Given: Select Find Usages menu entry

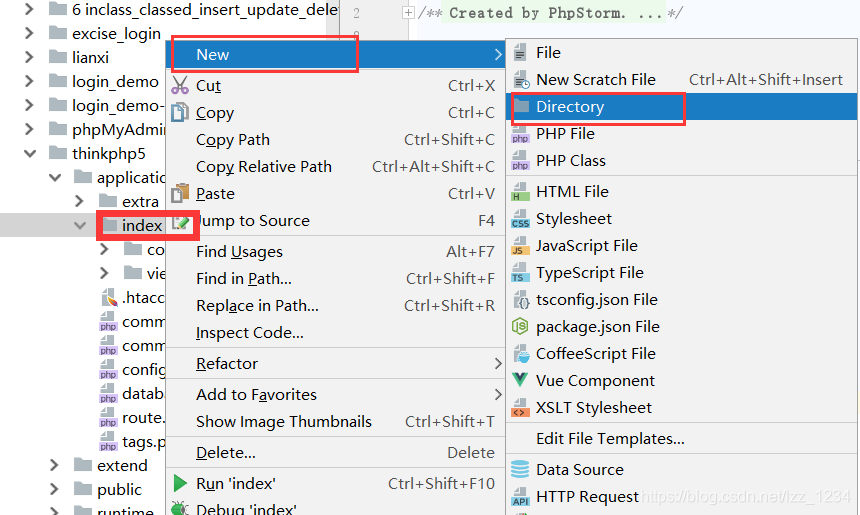Looking at the screenshot, I should 335,252.
